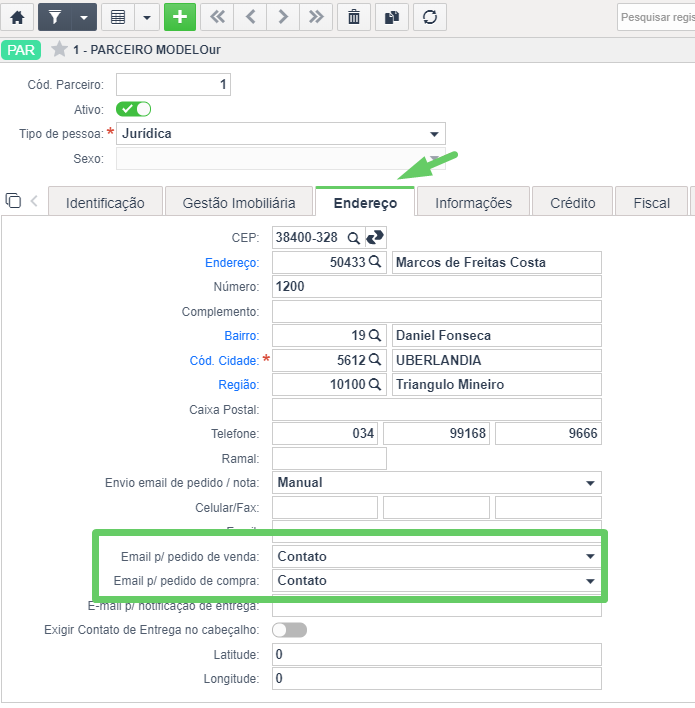
Task: Click the UBERLANDIA city name field
Action: (x=497, y=360)
